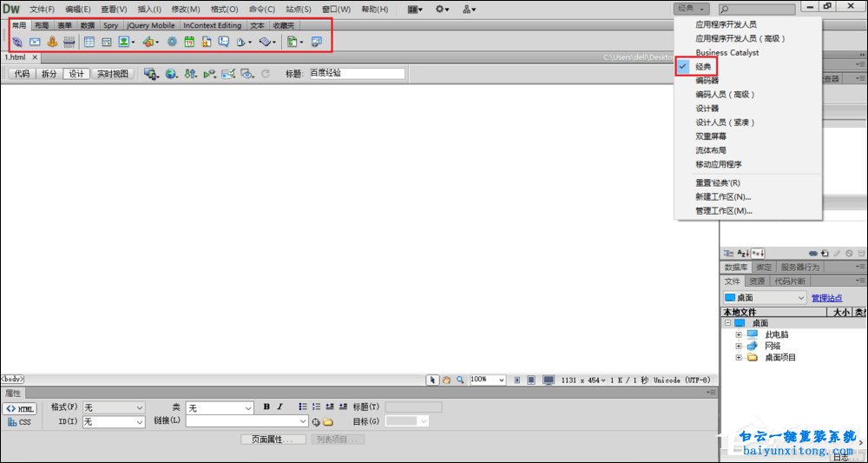Toggle the Select arrow tool

point(431,380)
